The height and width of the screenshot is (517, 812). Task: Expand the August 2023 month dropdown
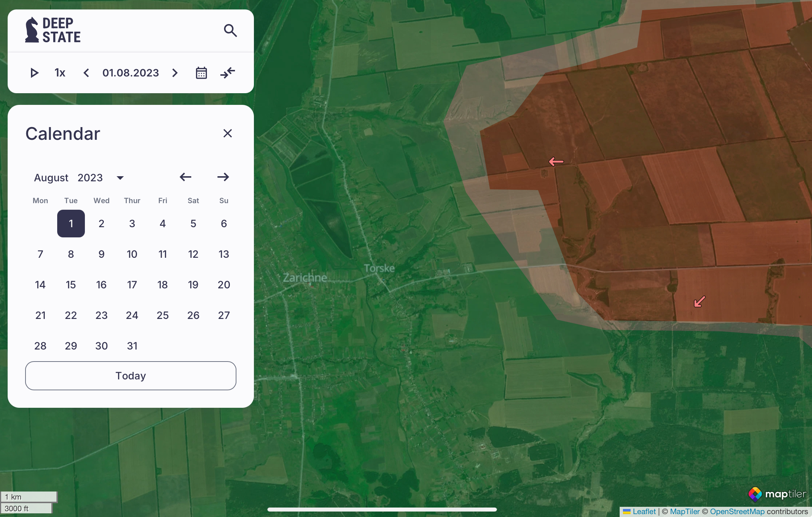point(120,178)
